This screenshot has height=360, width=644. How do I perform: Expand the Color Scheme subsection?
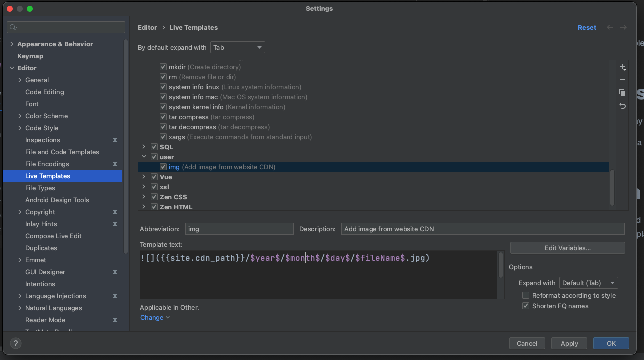[x=20, y=116]
